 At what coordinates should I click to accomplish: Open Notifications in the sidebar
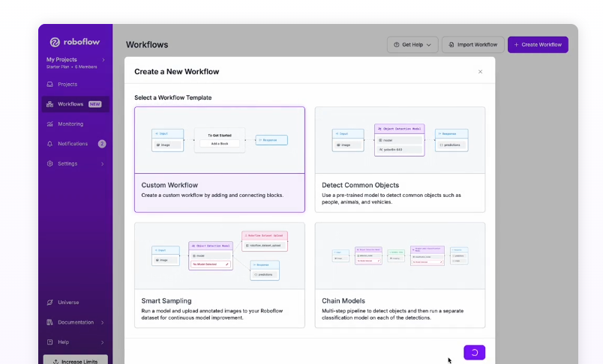pyautogui.click(x=75, y=144)
